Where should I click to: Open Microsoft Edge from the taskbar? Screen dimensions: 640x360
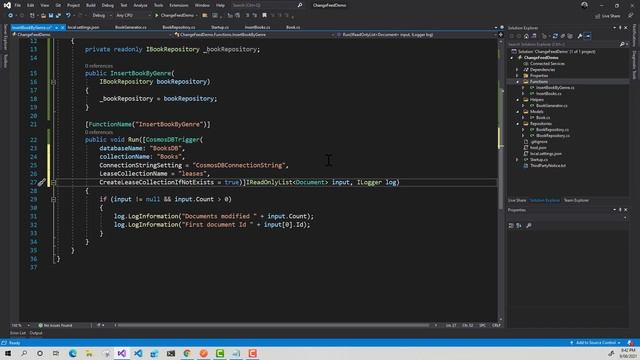coord(73,353)
